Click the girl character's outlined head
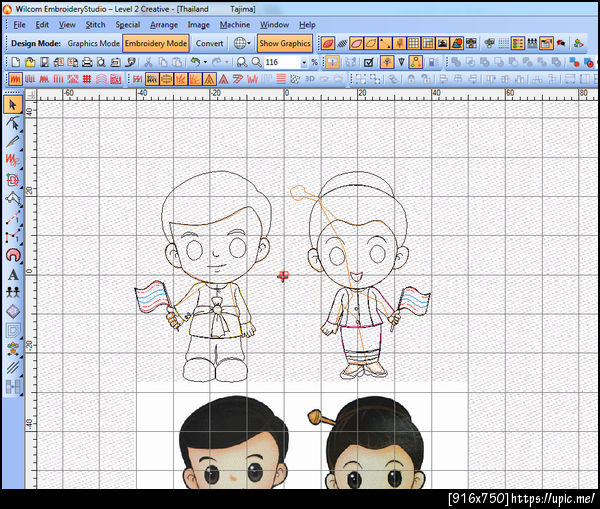 point(358,230)
